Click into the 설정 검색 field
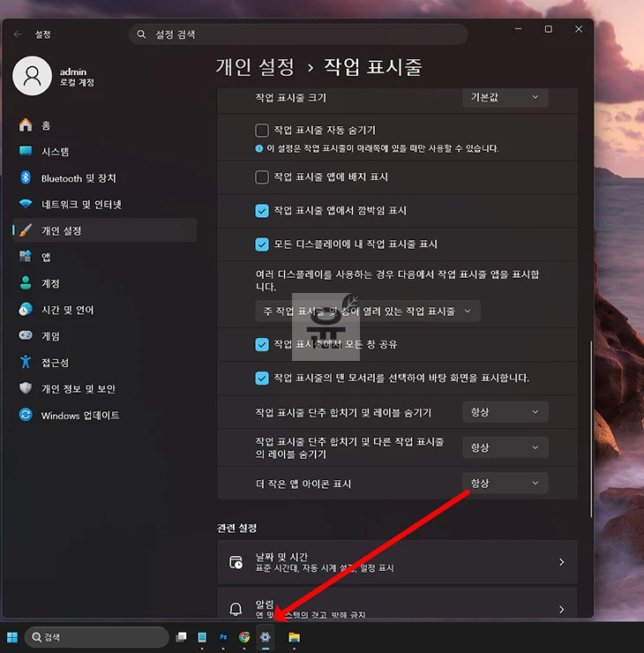The height and width of the screenshot is (653, 644). pyautogui.click(x=298, y=34)
